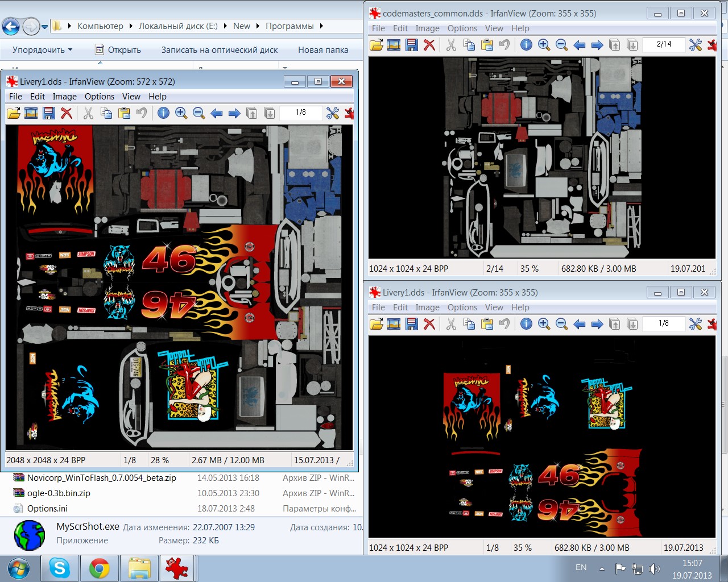
Task: Zoom in within Livery1.dds 572 window
Action: click(181, 113)
